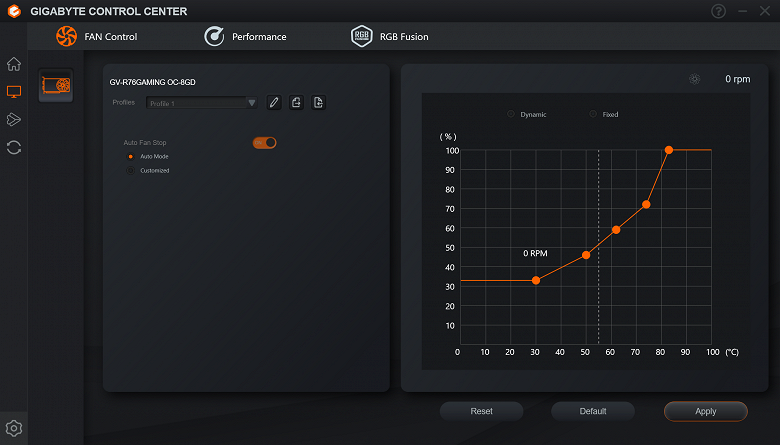This screenshot has height=445, width=780.
Task: Click the edit profile pencil icon
Action: tap(274, 102)
